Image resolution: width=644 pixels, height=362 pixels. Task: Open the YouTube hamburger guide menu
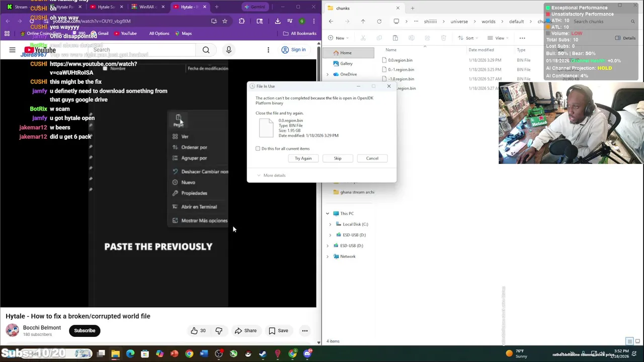(12, 50)
